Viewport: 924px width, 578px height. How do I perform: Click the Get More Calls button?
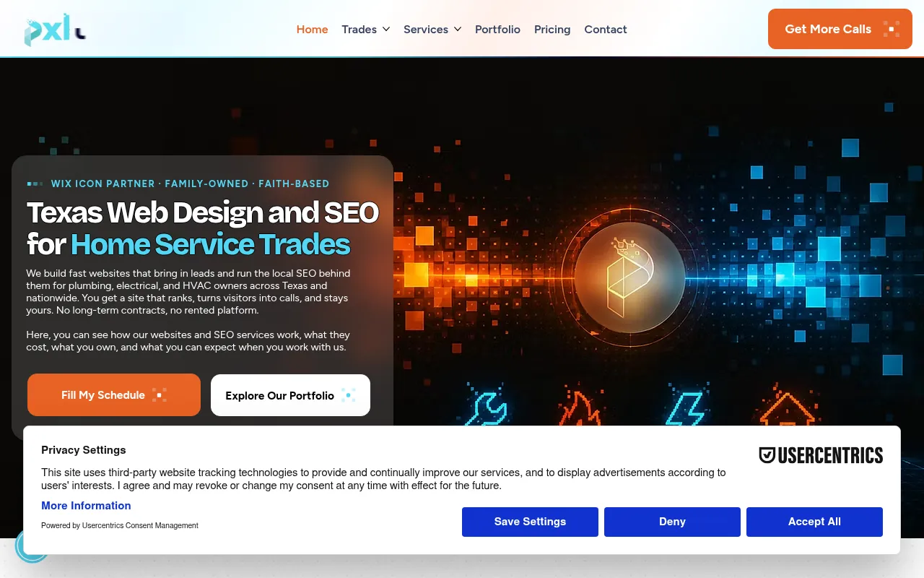pos(840,29)
